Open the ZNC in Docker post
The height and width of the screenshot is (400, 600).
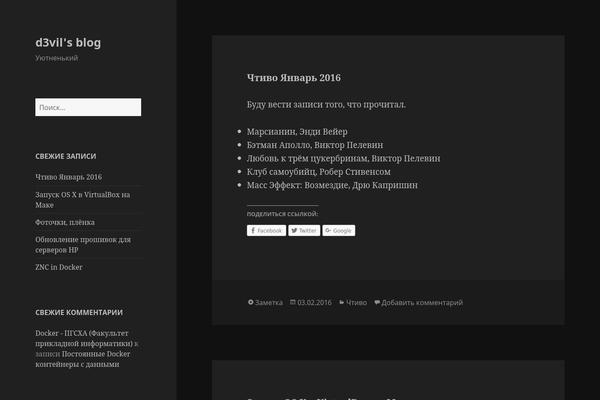(59, 267)
